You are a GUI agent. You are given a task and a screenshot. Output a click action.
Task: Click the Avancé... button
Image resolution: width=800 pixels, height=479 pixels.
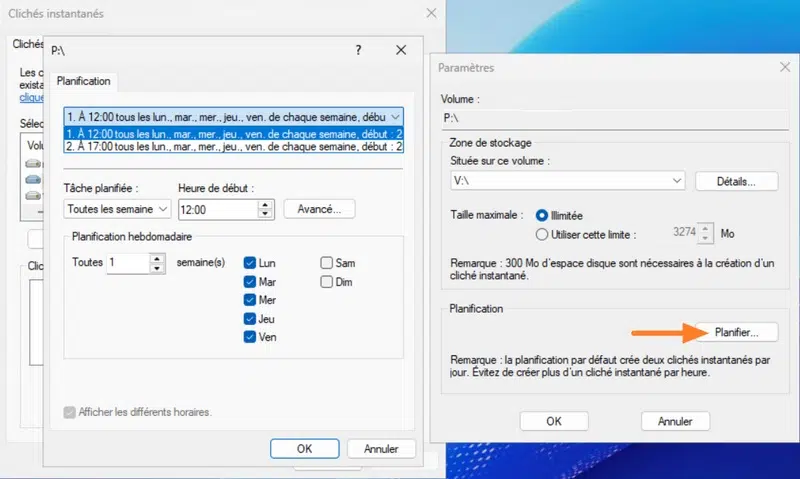(320, 210)
